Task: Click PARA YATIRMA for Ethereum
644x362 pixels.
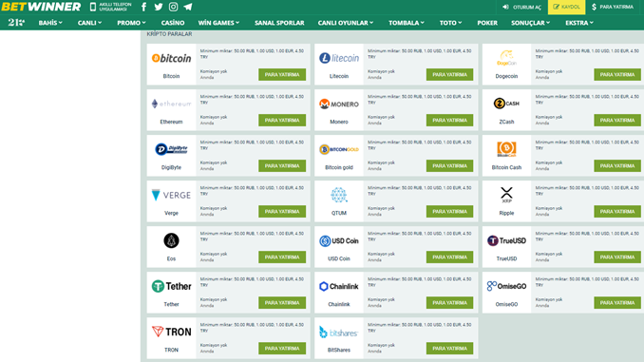Action: click(282, 120)
